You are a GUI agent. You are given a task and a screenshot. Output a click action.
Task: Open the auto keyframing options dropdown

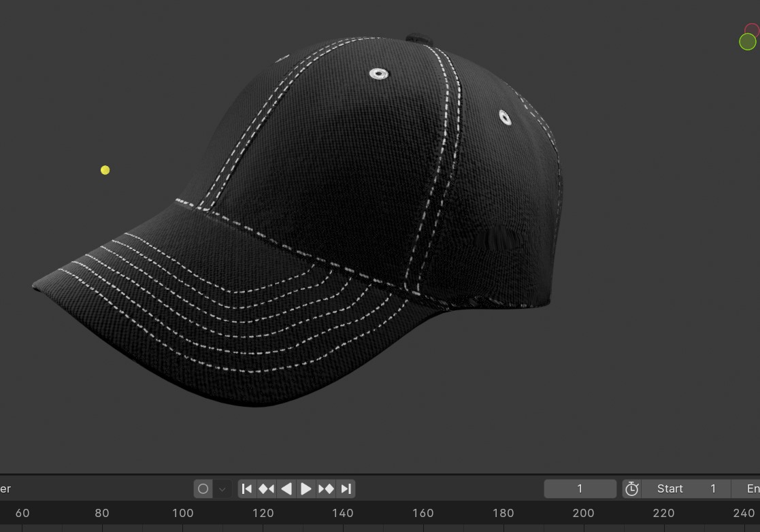click(x=222, y=488)
